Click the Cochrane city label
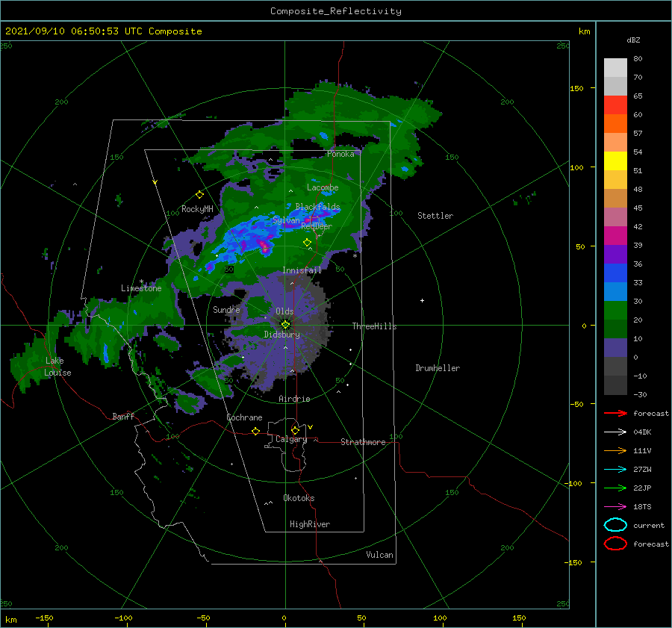Image resolution: width=672 pixels, height=628 pixels. click(244, 417)
